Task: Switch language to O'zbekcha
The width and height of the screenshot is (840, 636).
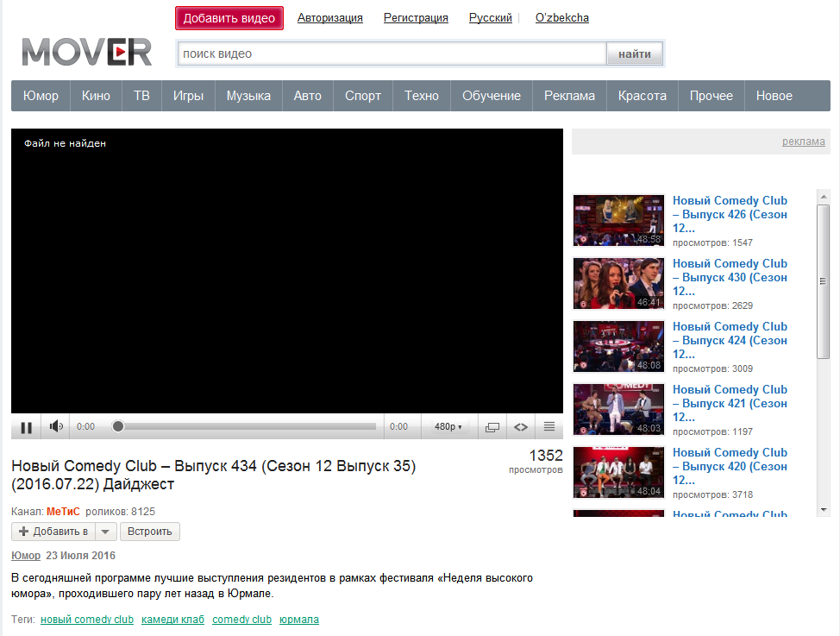Action: [562, 18]
